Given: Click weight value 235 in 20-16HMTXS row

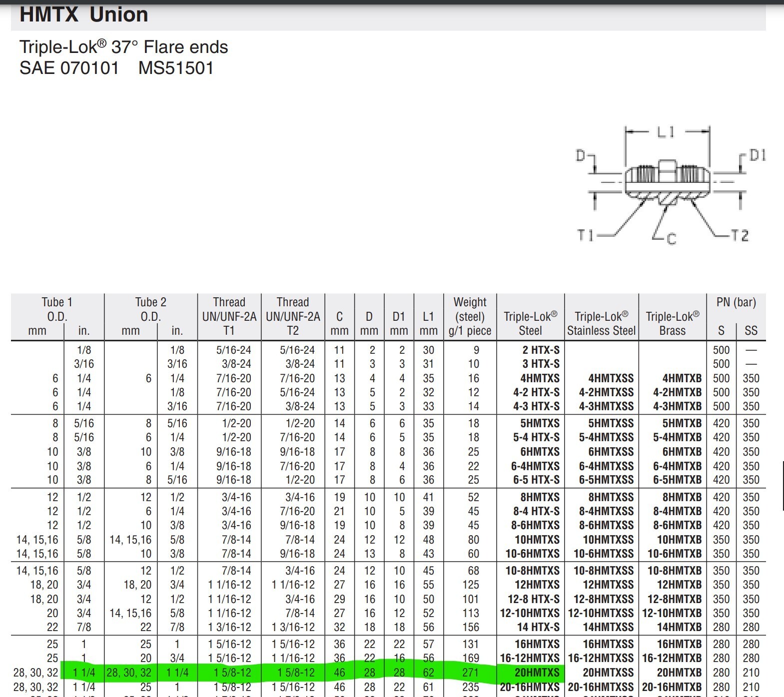Looking at the screenshot, I should (x=471, y=687).
